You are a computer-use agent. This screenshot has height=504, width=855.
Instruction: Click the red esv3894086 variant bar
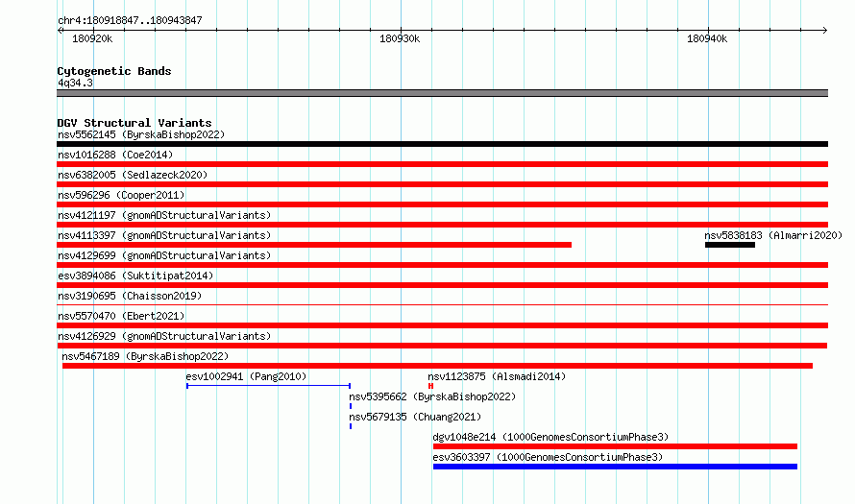click(x=442, y=285)
